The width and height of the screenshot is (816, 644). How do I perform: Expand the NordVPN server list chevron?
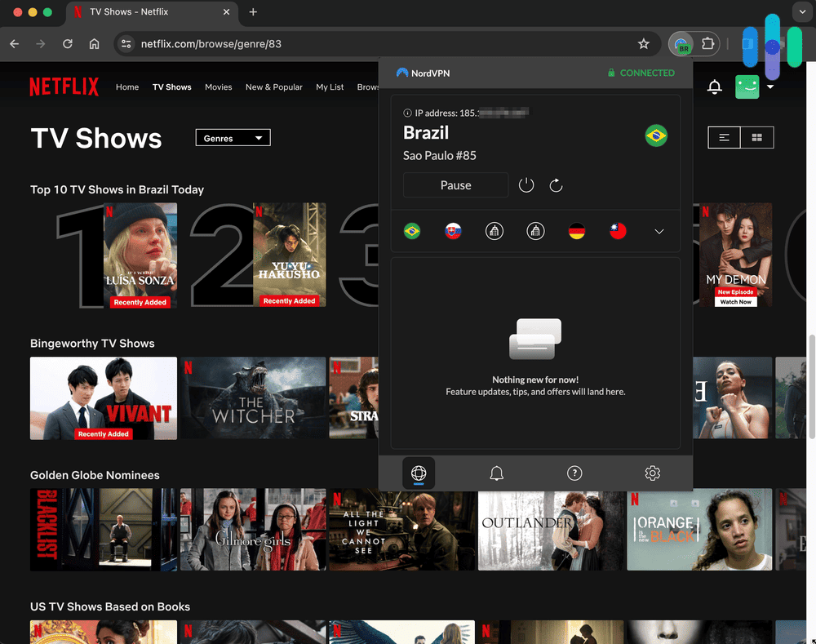659,231
